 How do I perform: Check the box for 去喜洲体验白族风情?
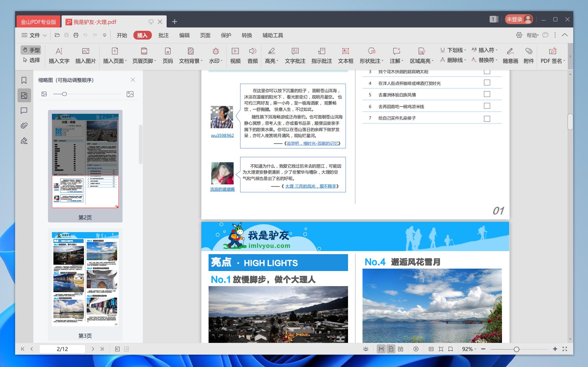tap(487, 94)
